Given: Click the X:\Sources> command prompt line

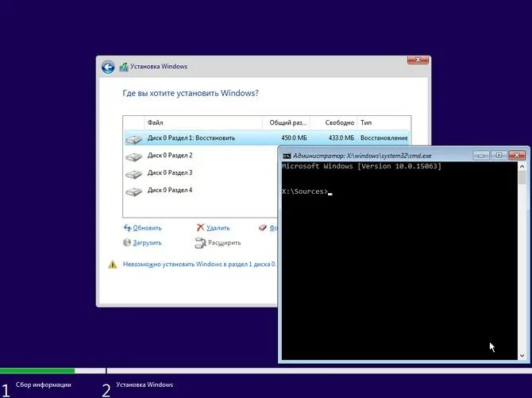Looking at the screenshot, I should point(306,191).
